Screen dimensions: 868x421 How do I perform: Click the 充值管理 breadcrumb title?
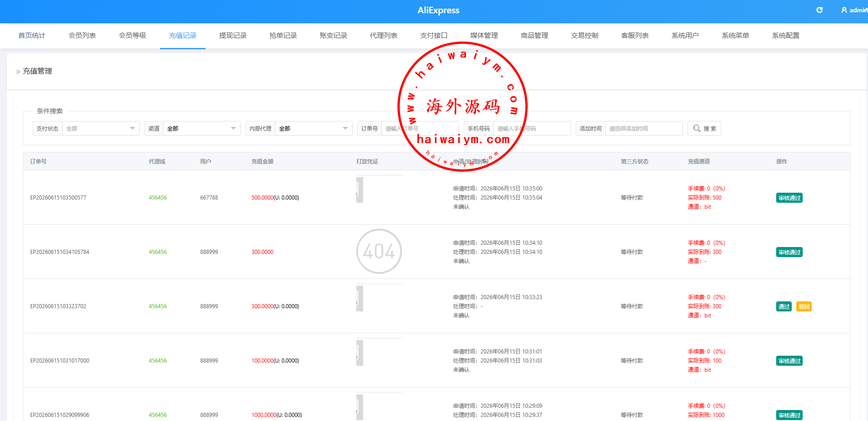[37, 71]
